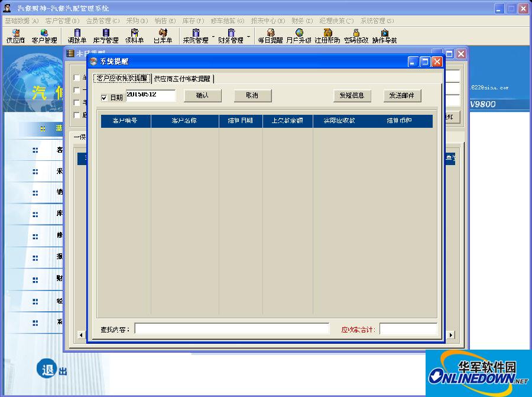This screenshot has height=397, width=532.
Task: Open the 财务 menu
Action: 302,21
